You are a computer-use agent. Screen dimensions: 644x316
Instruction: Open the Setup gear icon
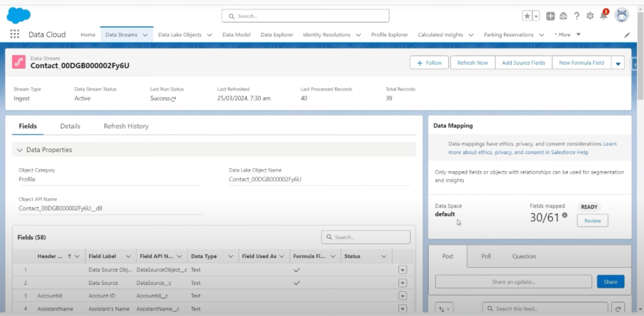pos(590,16)
